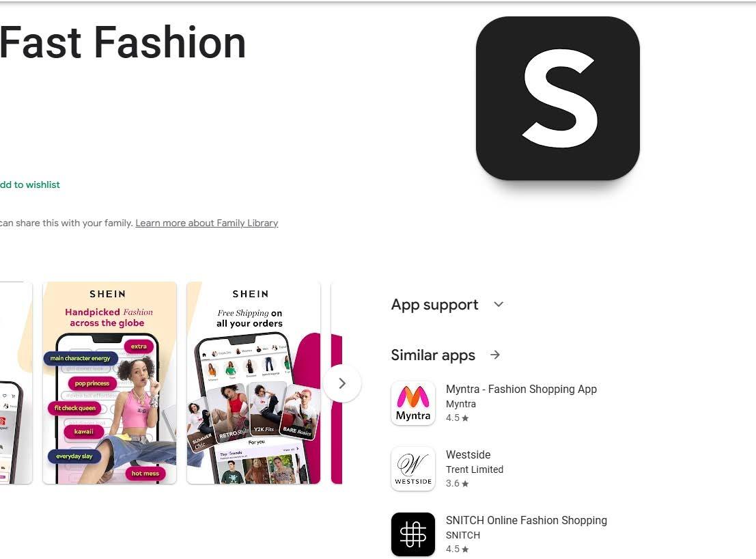Click the App support heading
This screenshot has width=756, height=559.
pos(434,305)
